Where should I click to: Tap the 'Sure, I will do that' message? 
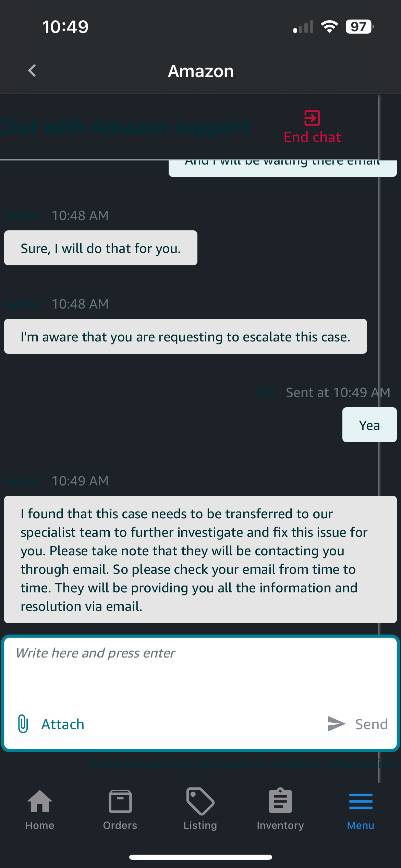(101, 248)
